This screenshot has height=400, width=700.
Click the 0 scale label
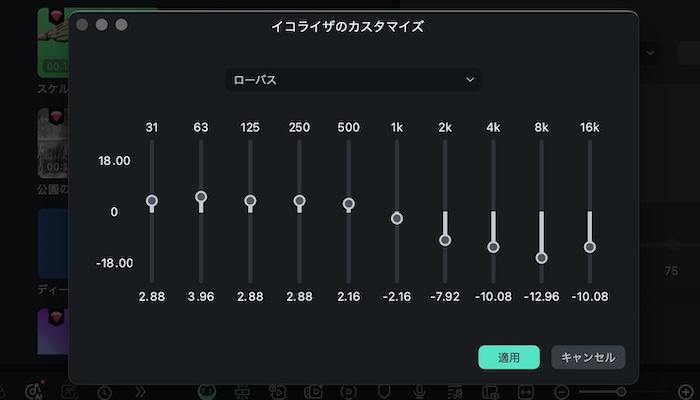[114, 212]
